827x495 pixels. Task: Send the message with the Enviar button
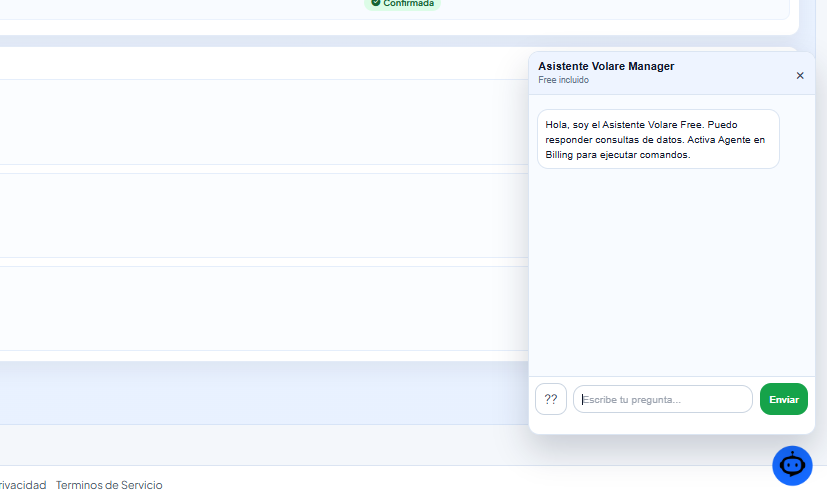[x=783, y=399]
